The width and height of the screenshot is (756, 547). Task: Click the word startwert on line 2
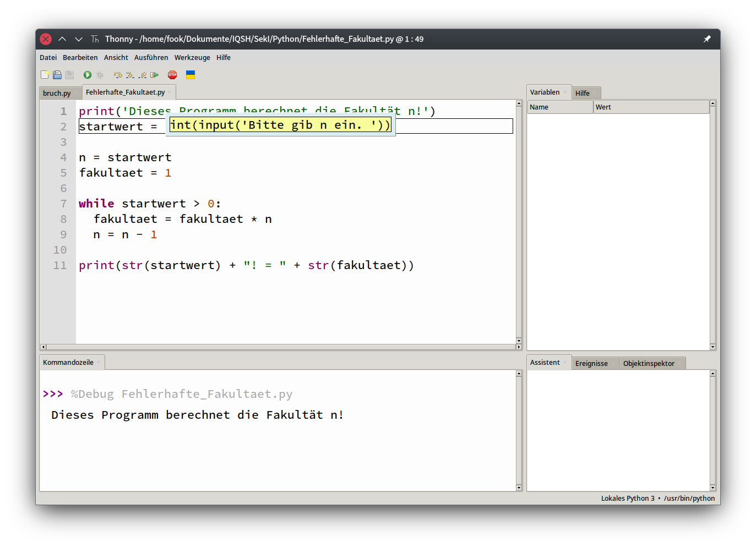pyautogui.click(x=111, y=127)
